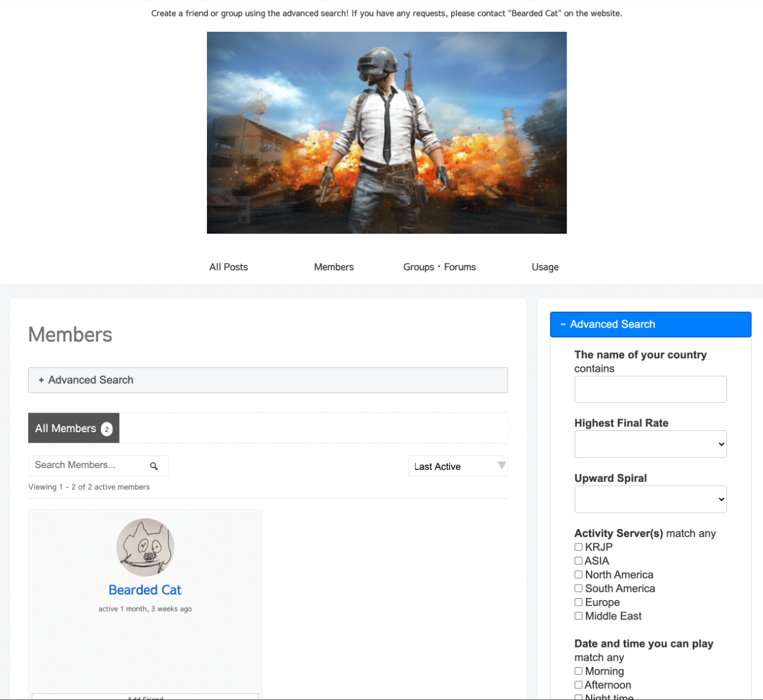Click the search magnifier icon

click(x=154, y=466)
